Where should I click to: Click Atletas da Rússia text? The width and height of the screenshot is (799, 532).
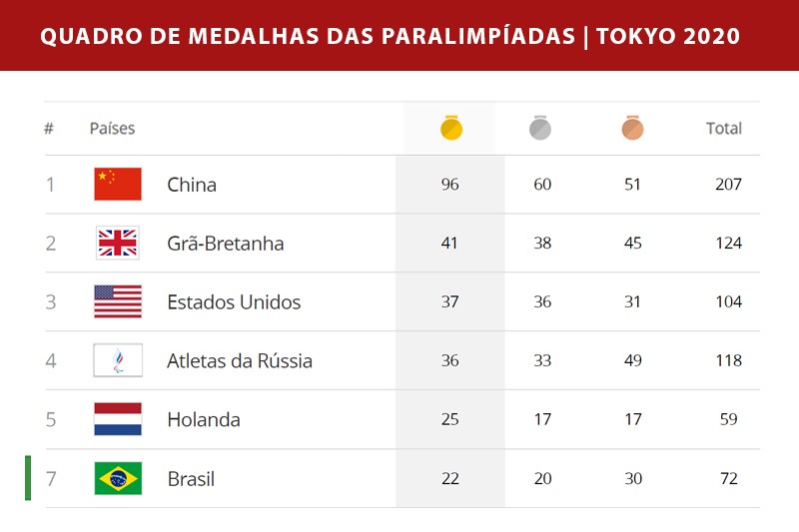tap(240, 361)
